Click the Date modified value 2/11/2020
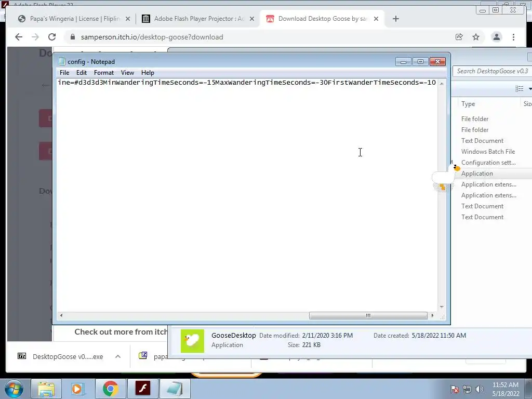 click(x=327, y=335)
